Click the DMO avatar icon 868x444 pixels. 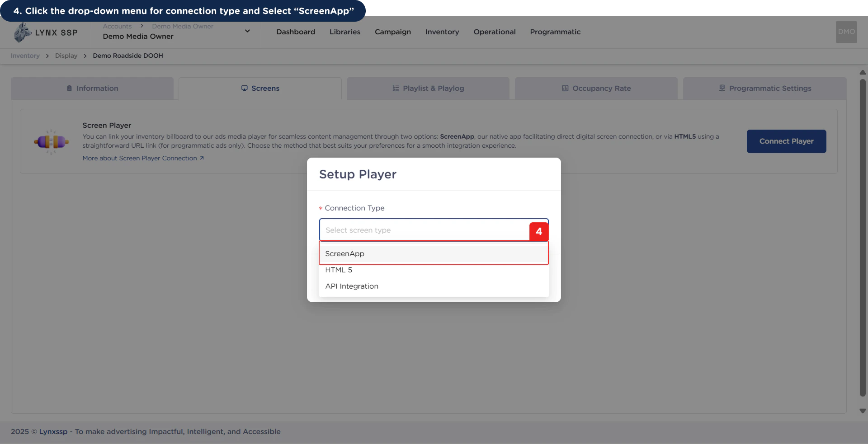tap(846, 32)
